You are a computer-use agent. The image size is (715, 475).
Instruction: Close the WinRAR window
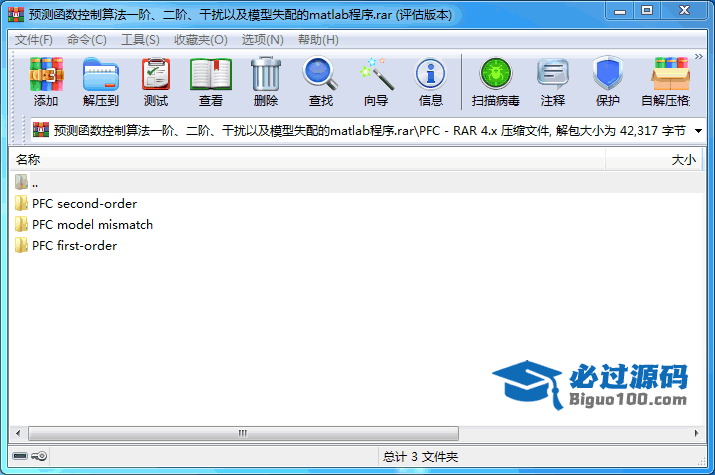[684, 11]
